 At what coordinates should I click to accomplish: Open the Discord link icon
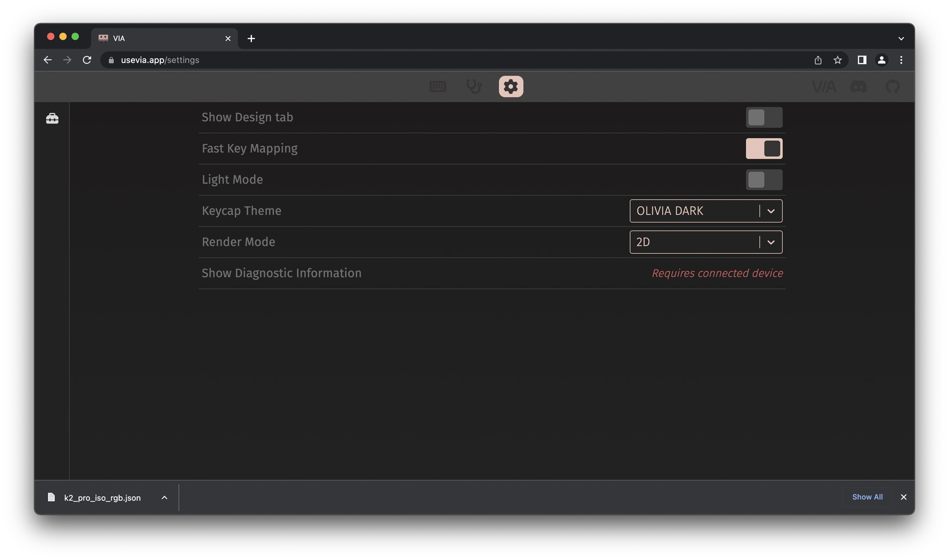(858, 87)
